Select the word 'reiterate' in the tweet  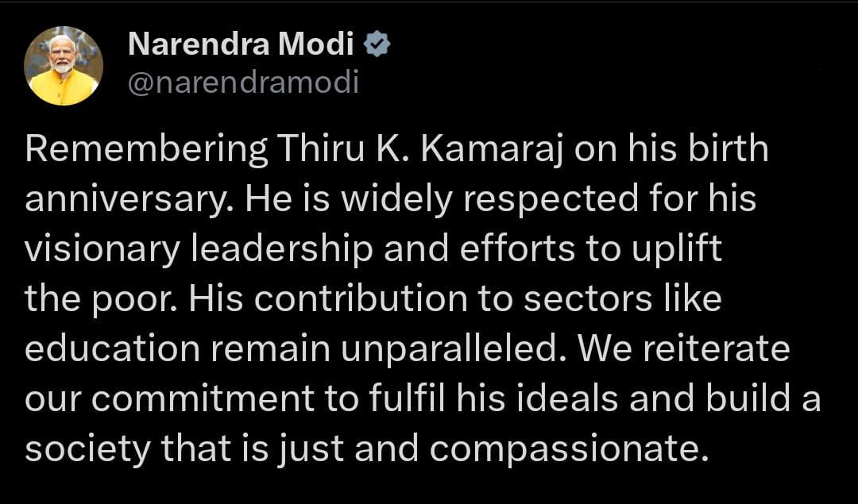pos(716,350)
